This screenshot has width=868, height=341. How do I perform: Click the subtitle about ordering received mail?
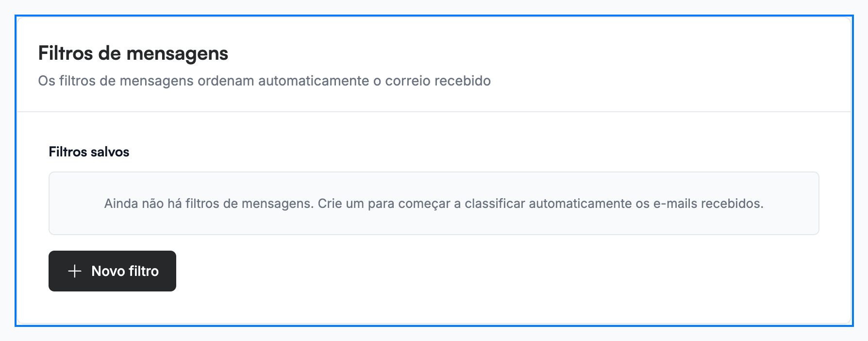click(265, 81)
